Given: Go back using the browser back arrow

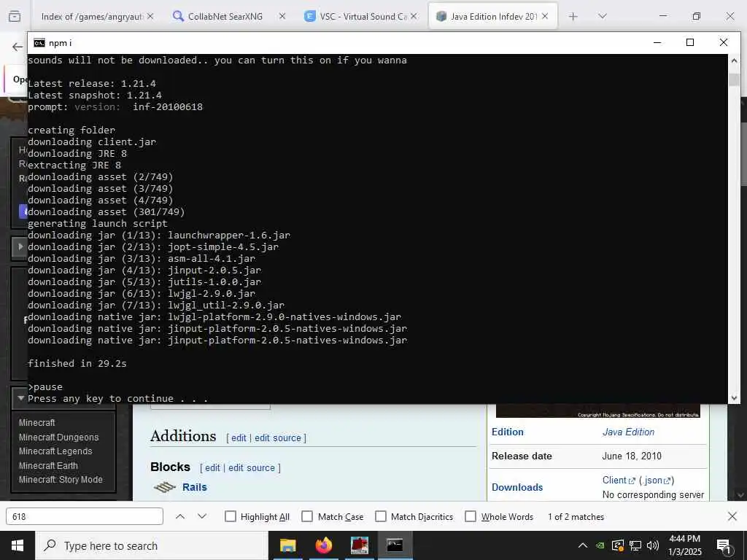Looking at the screenshot, I should [x=18, y=47].
